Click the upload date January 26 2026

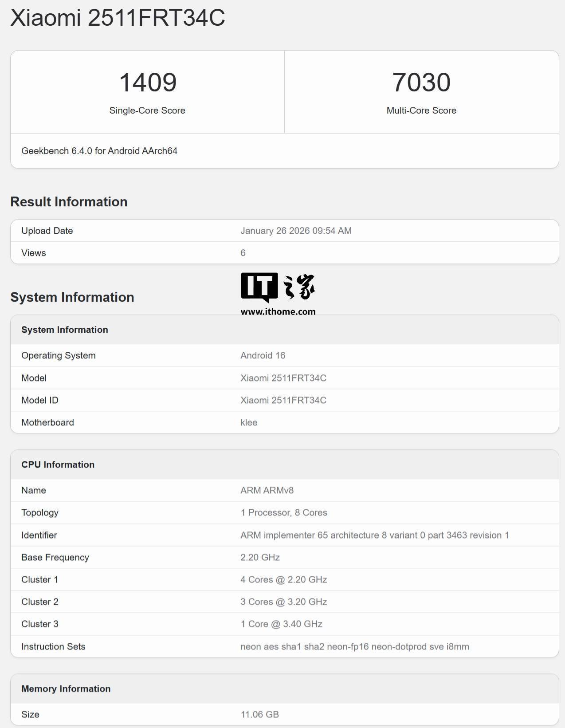296,231
